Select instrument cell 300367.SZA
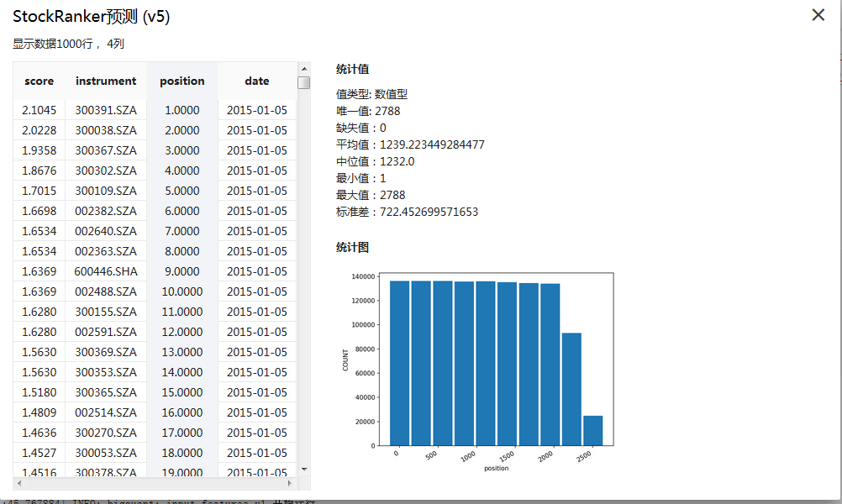The height and width of the screenshot is (504, 842). click(106, 150)
